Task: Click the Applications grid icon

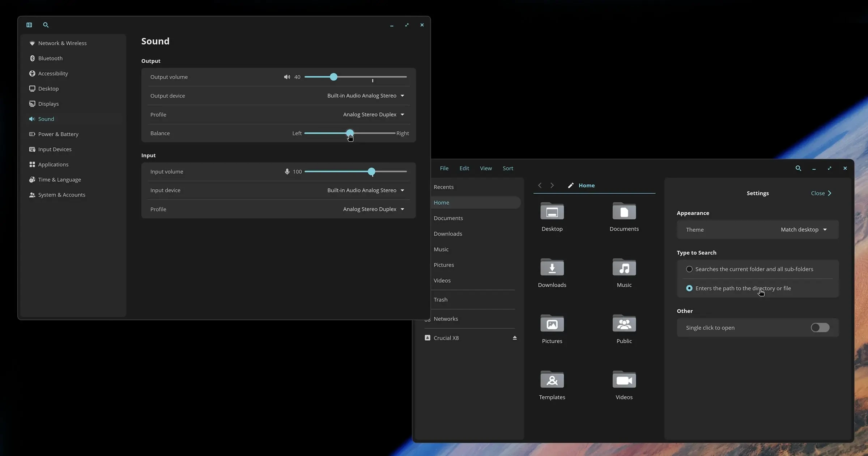Action: click(x=32, y=165)
